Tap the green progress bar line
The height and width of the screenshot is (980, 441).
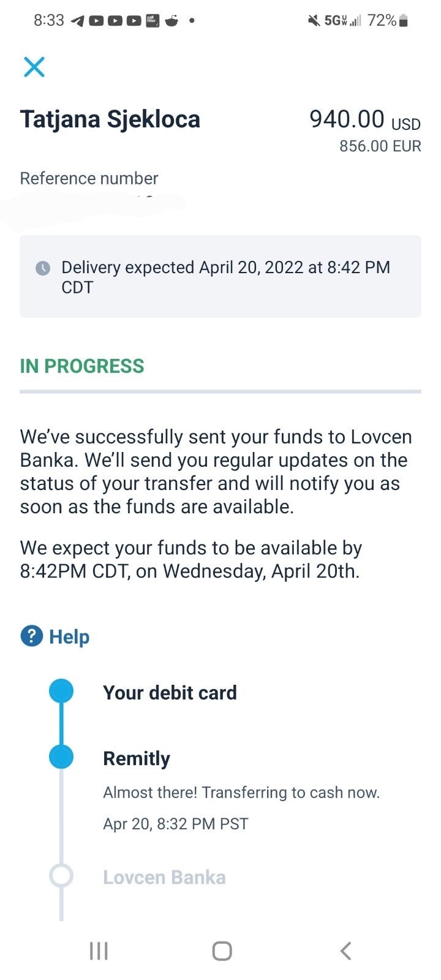pyautogui.click(x=221, y=391)
